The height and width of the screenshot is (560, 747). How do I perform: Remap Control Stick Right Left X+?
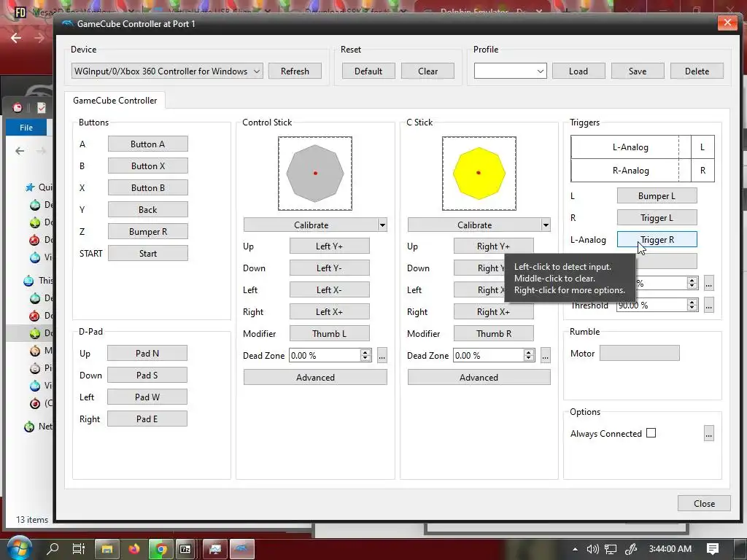[329, 312]
